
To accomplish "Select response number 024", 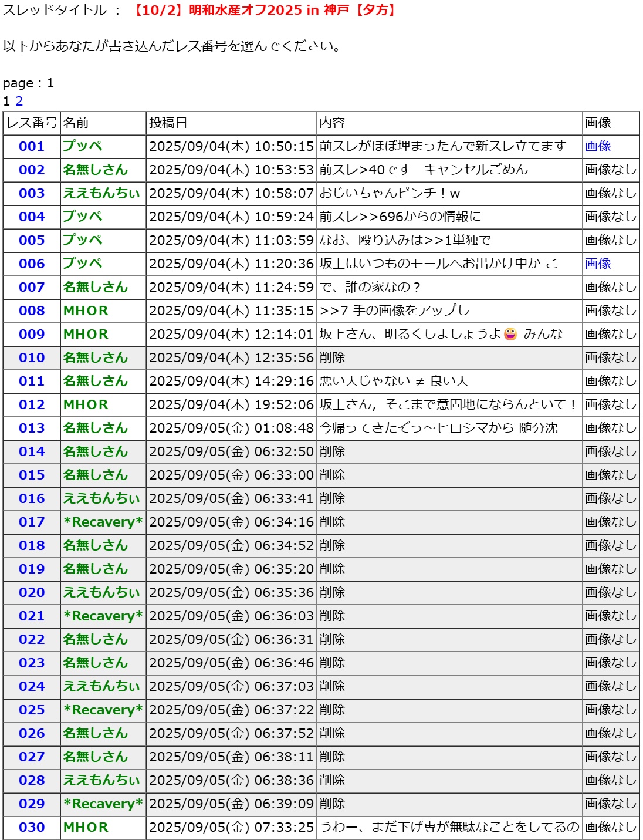I will [32, 687].
